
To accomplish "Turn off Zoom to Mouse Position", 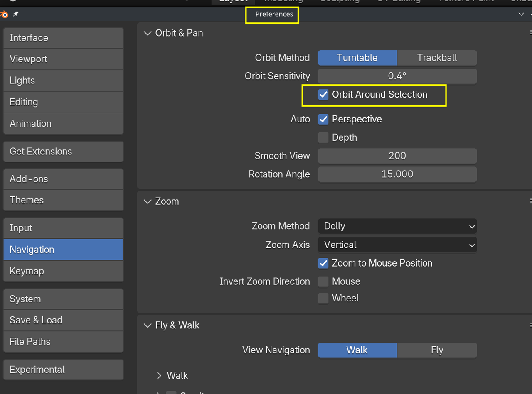I will pos(323,263).
